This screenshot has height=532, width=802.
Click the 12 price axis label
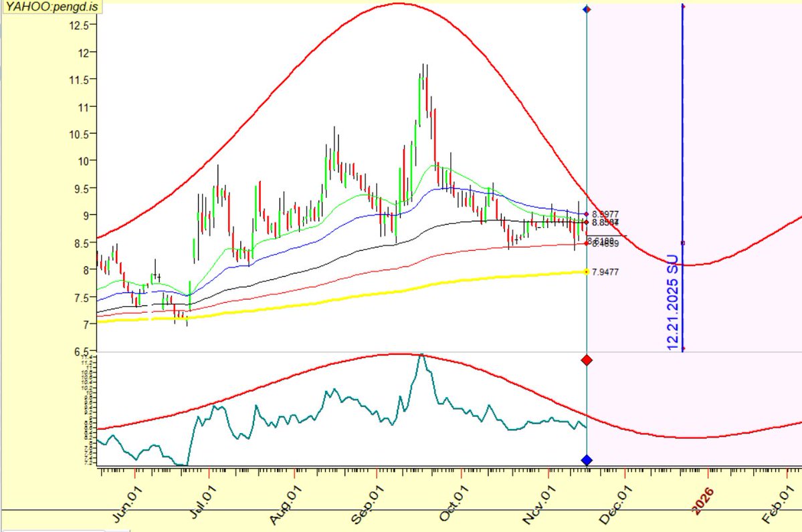84,52
